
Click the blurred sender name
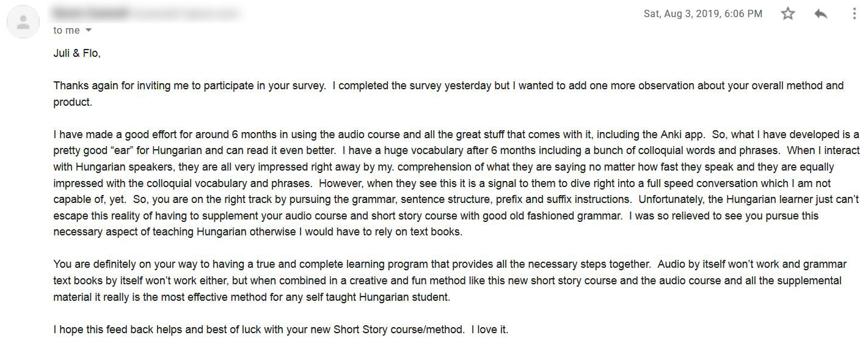click(x=90, y=12)
